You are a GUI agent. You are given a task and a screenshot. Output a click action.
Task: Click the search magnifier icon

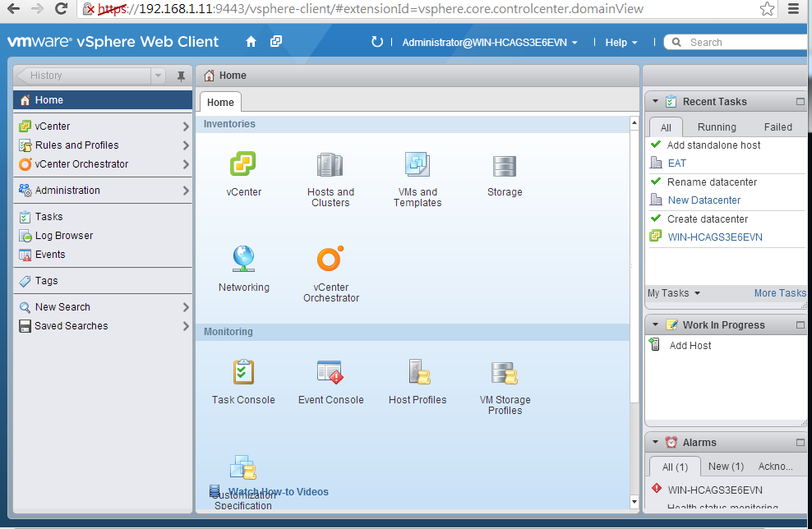[x=676, y=42]
